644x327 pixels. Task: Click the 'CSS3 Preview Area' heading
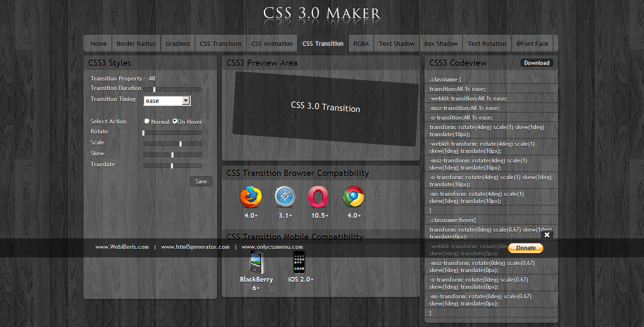click(262, 63)
